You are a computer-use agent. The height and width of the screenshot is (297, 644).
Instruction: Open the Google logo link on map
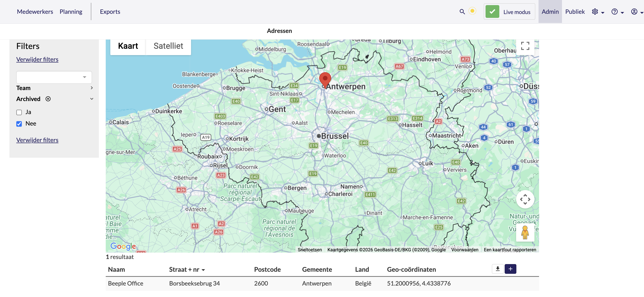point(123,246)
